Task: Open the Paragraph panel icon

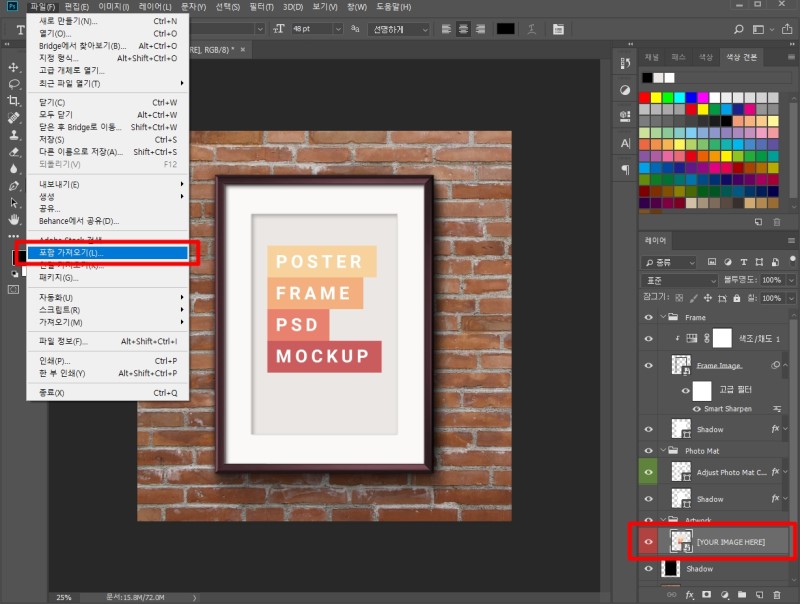Action: click(x=625, y=170)
